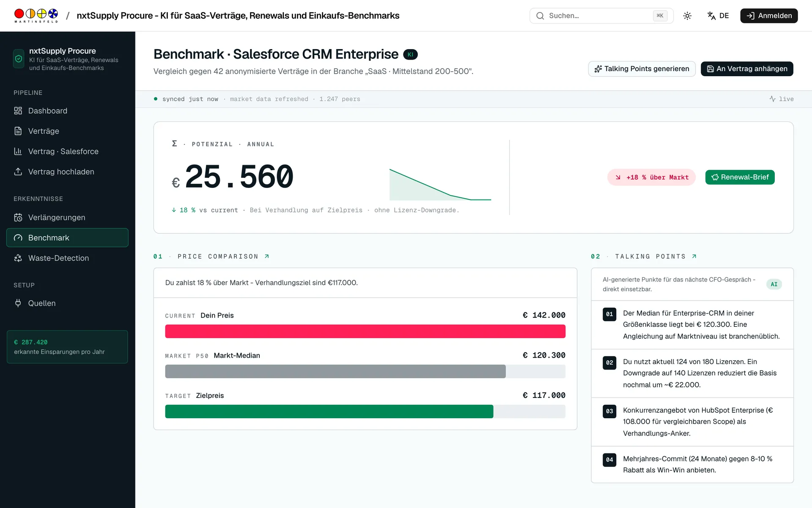Click 'Du zahlst 18 % über Markt' summary text
This screenshot has height=508, width=812.
pyautogui.click(x=261, y=282)
